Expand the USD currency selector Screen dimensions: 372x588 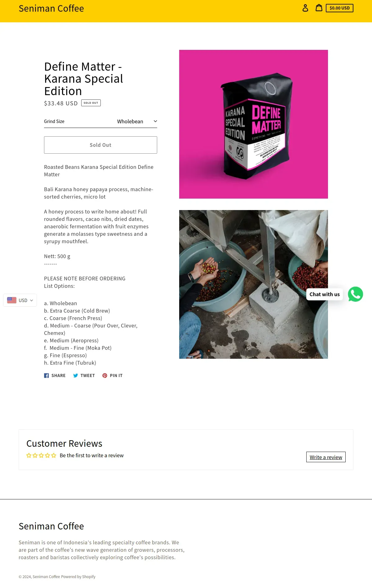click(x=20, y=300)
